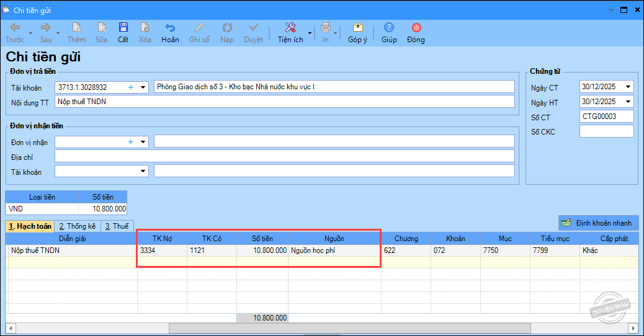
Task: Click the Đóng close icon
Action: tap(416, 28)
